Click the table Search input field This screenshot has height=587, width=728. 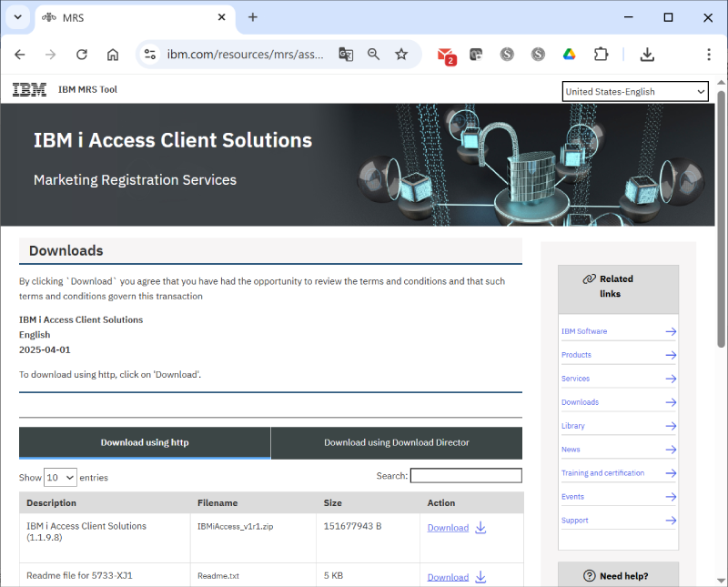[466, 476]
